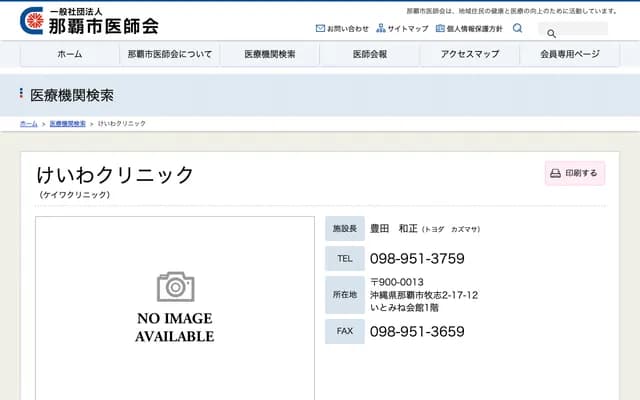This screenshot has height=400, width=640.
Task: Click the camera no-image placeholder
Action: [x=175, y=288]
